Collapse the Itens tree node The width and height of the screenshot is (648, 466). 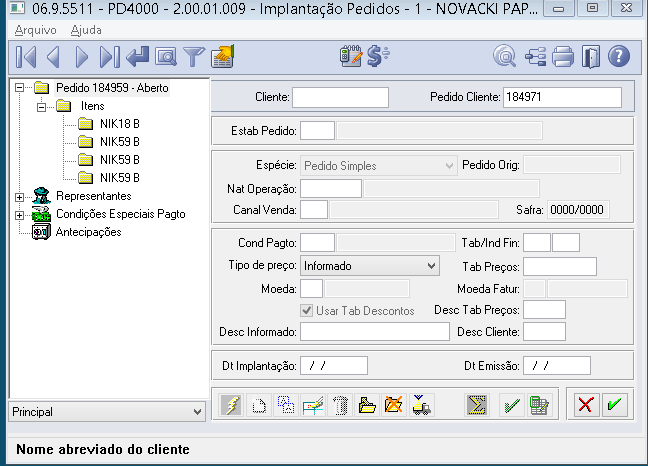pyautogui.click(x=41, y=107)
